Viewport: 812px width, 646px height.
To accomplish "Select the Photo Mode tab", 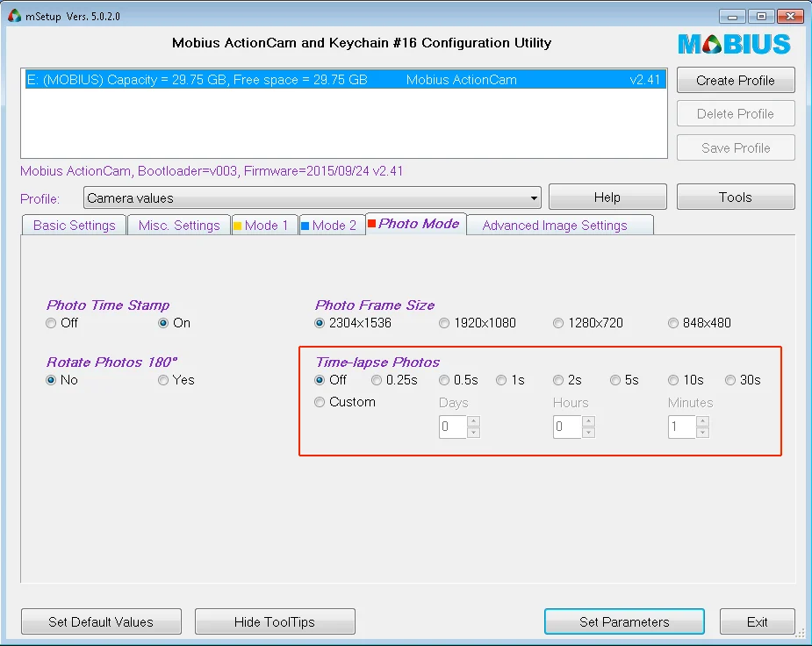I will click(416, 224).
